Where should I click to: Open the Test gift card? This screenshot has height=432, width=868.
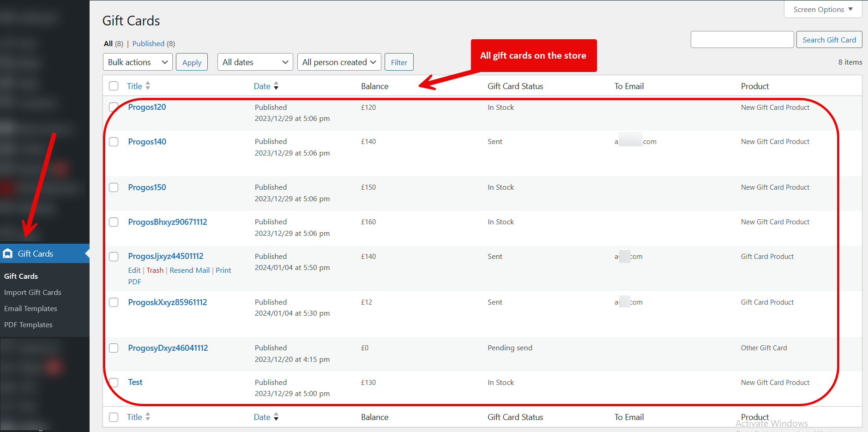135,382
